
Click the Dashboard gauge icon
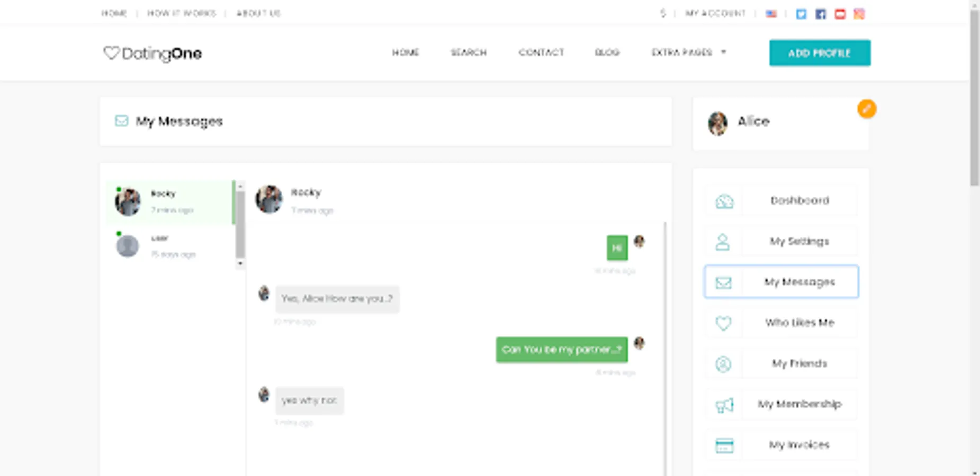click(x=724, y=201)
